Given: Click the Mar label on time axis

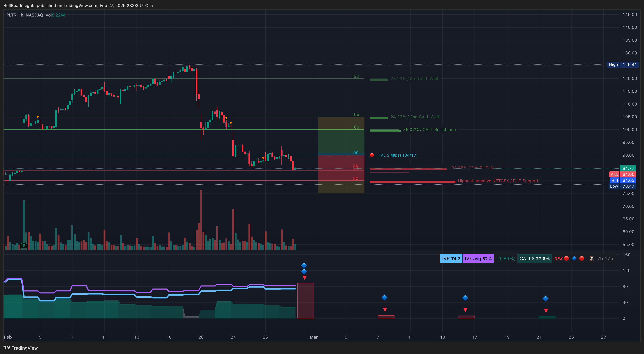Looking at the screenshot, I should [314, 337].
